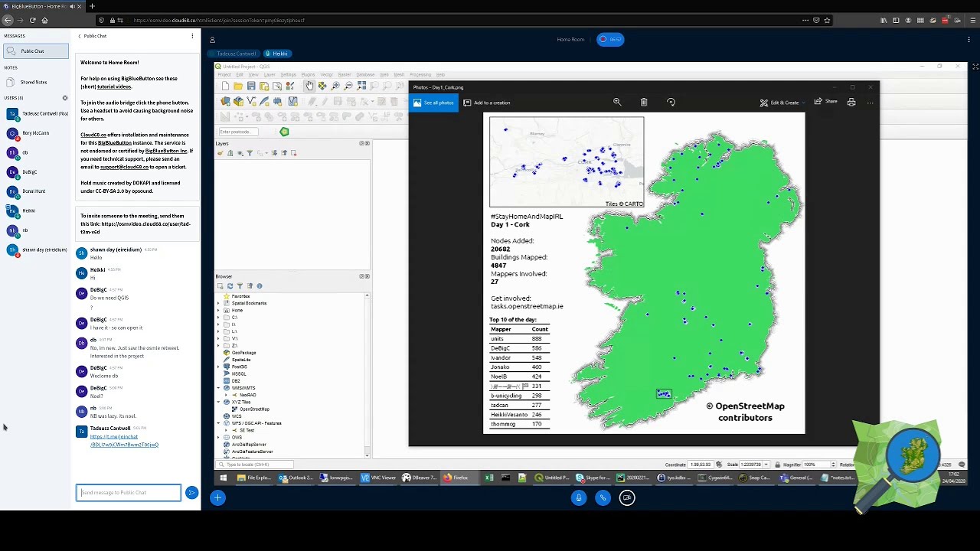
Task: Select the Pan Map hand tool in QGIS
Action: click(309, 86)
